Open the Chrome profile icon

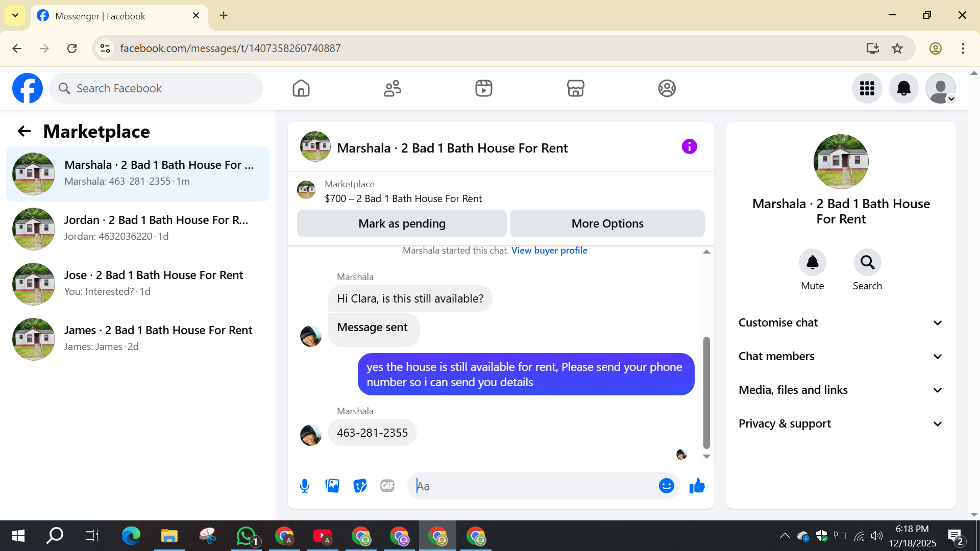tap(936, 48)
